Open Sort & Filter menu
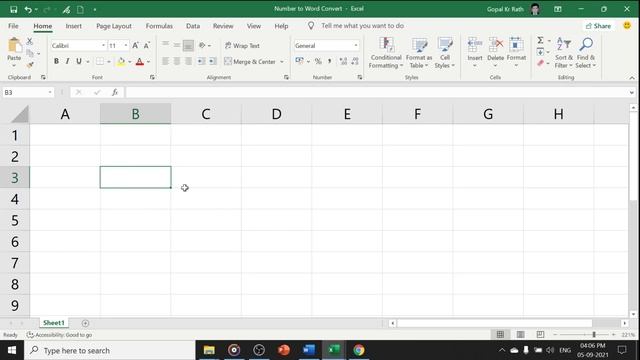This screenshot has width=640, height=360. point(564,53)
